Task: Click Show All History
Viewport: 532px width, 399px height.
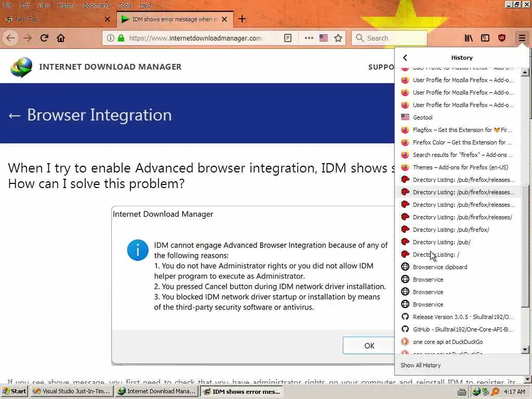Action: pos(420,365)
